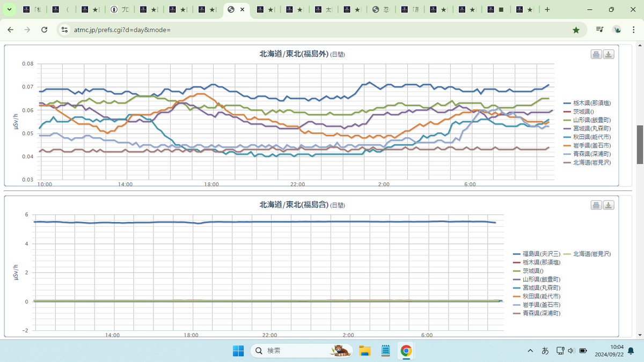
Task: Open a new browser tab
Action: click(547, 10)
